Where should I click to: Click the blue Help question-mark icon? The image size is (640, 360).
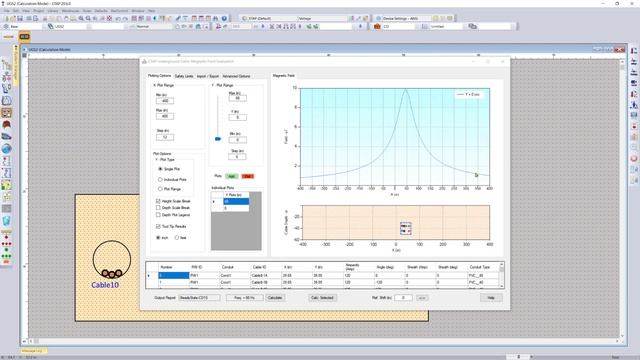(x=224, y=18)
